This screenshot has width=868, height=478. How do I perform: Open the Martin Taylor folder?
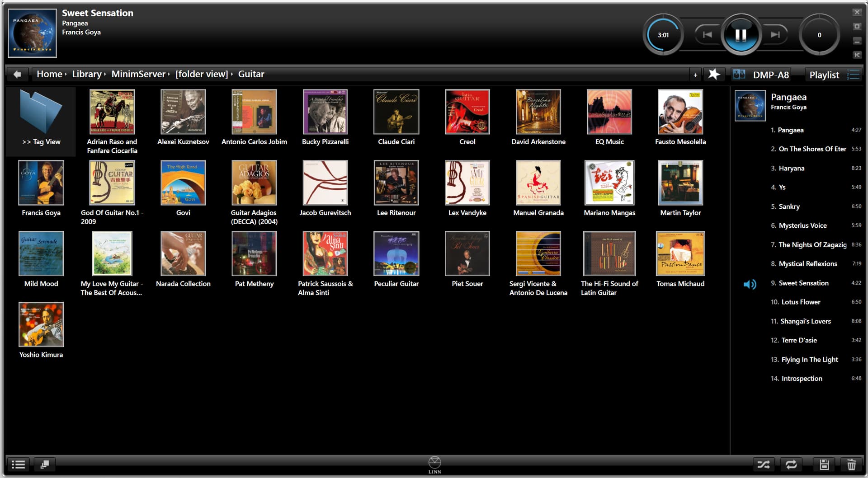coord(680,188)
